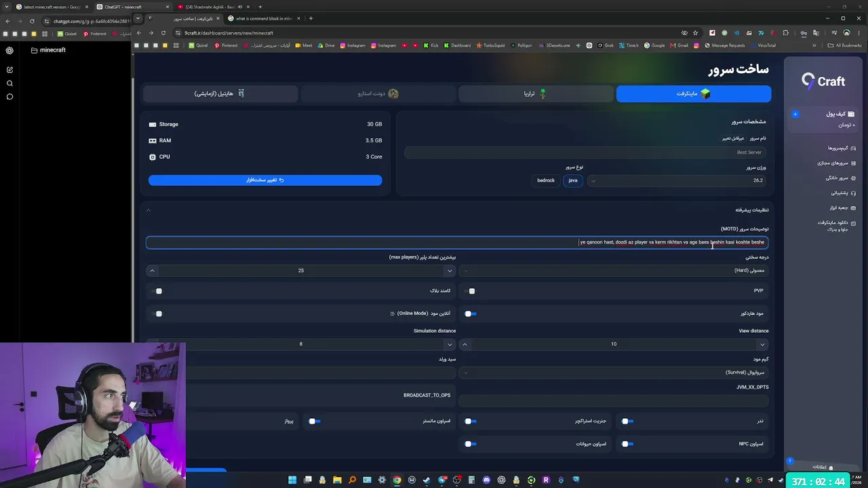Toggle the Online Mode switch
868x488 pixels.
coord(157,314)
